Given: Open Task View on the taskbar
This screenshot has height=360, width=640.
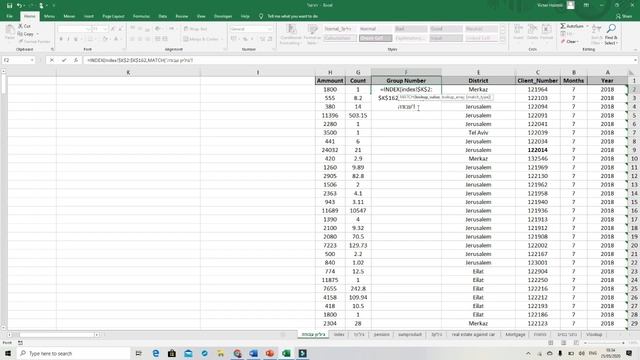Looking at the screenshot, I should (138, 353).
